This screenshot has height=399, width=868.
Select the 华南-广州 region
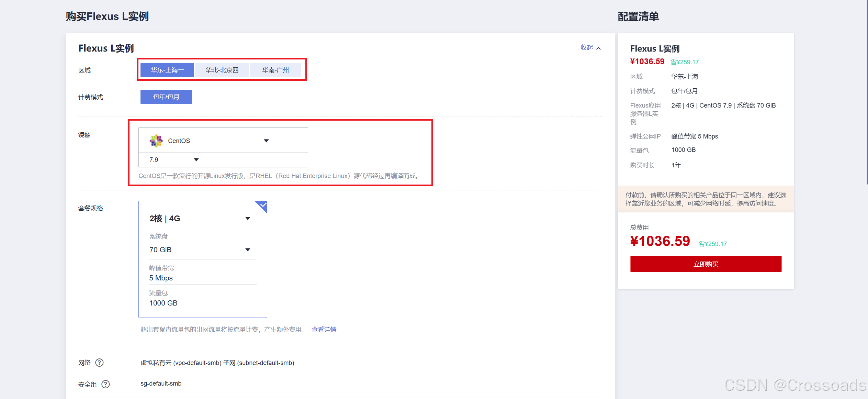275,70
